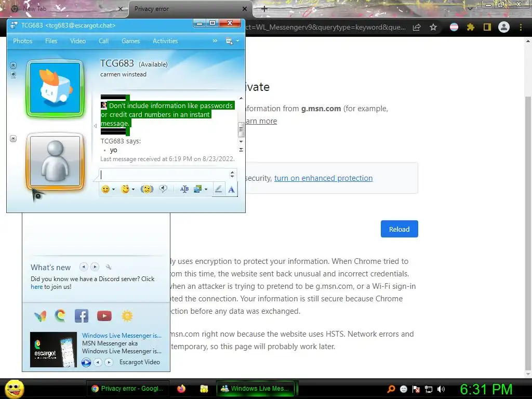Go to previous Escargot video
532x399 pixels.
coord(98,362)
